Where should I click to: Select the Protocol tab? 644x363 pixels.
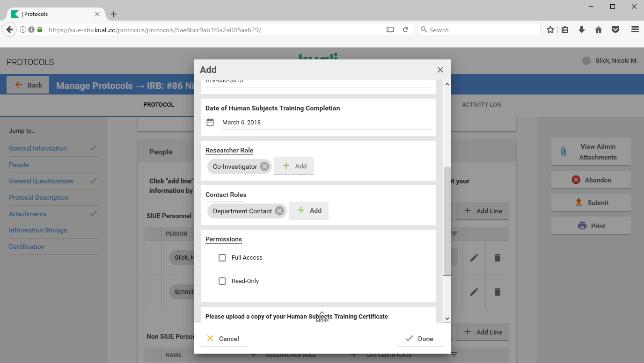point(159,105)
